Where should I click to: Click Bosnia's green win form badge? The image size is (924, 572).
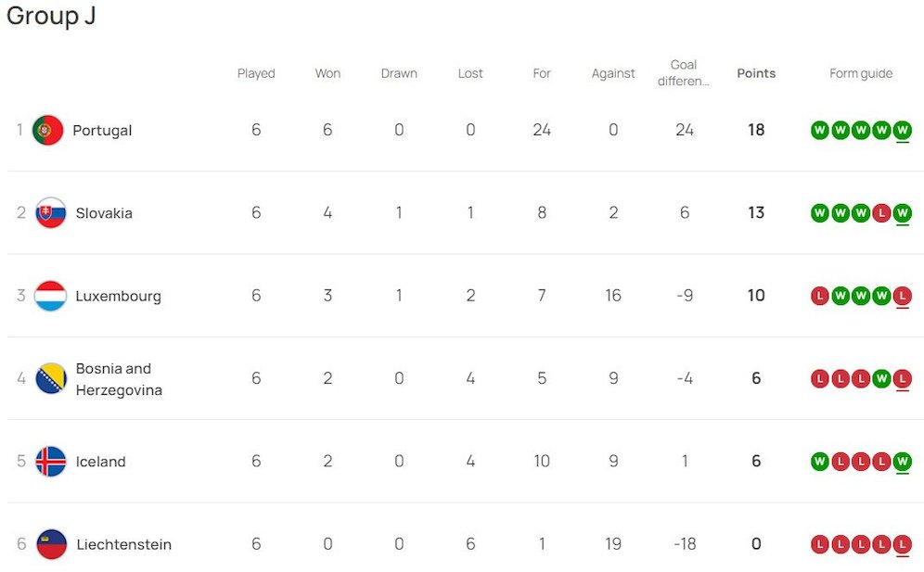(882, 378)
